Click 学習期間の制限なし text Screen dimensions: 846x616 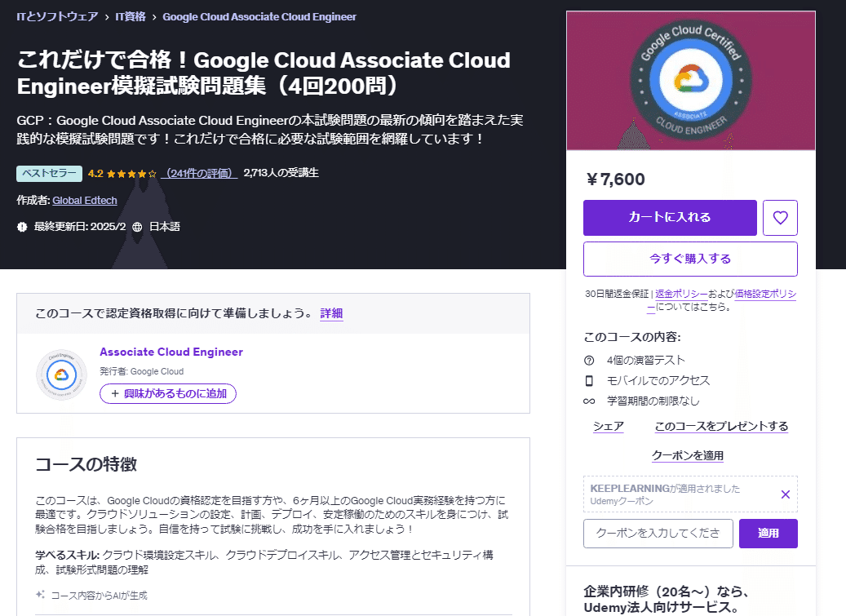pyautogui.click(x=653, y=401)
